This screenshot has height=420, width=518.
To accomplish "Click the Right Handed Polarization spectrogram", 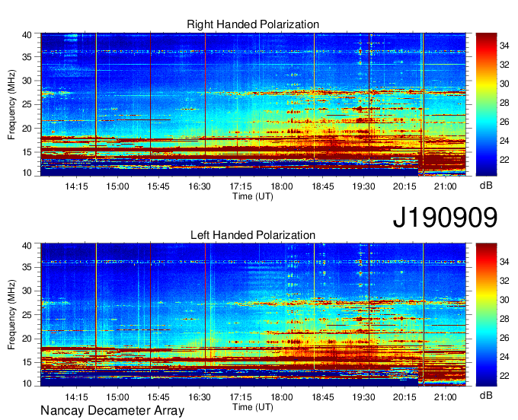I will 253,104.
